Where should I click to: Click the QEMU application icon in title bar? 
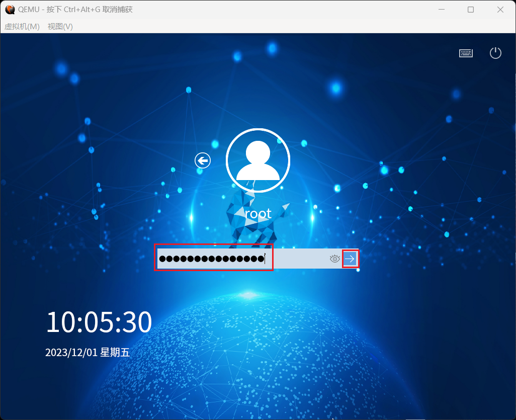(10, 10)
